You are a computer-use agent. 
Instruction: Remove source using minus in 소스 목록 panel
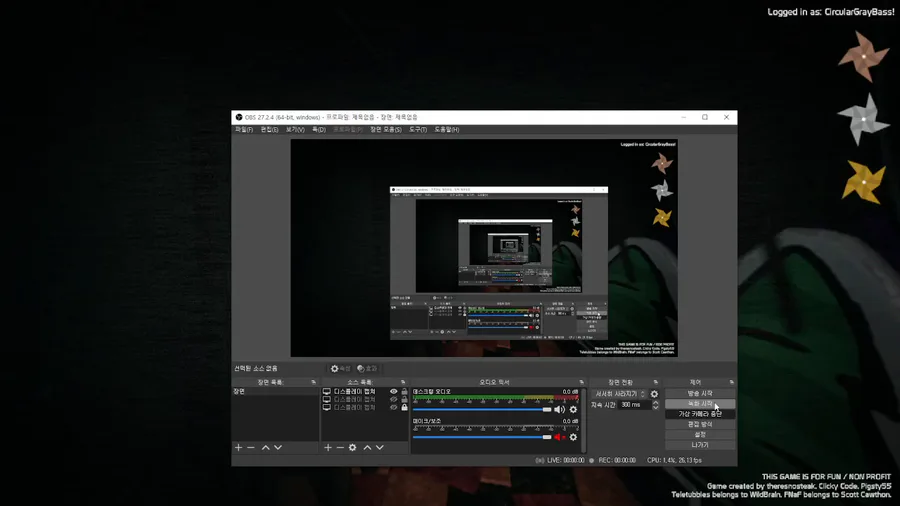[x=340, y=447]
